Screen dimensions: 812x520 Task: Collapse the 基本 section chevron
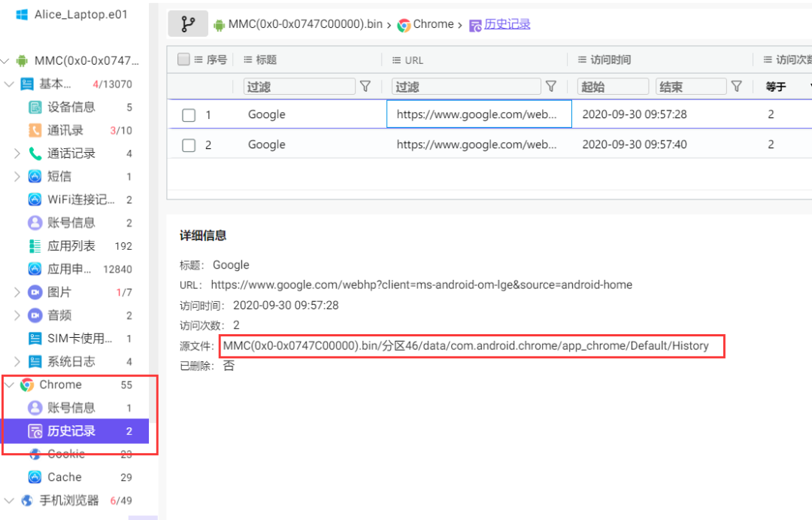9,84
